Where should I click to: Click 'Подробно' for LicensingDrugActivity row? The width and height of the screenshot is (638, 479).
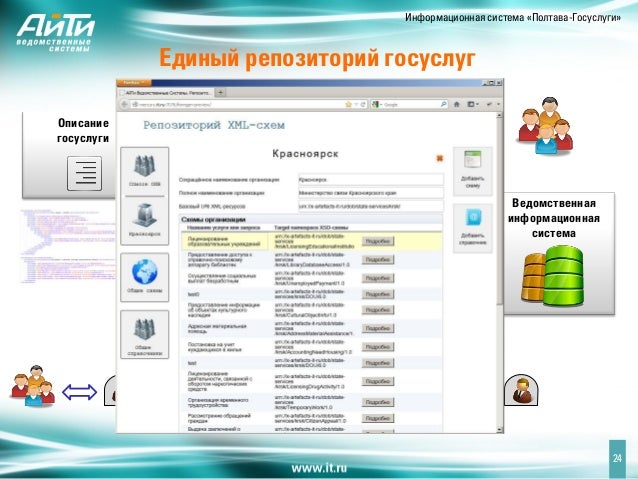tap(378, 382)
